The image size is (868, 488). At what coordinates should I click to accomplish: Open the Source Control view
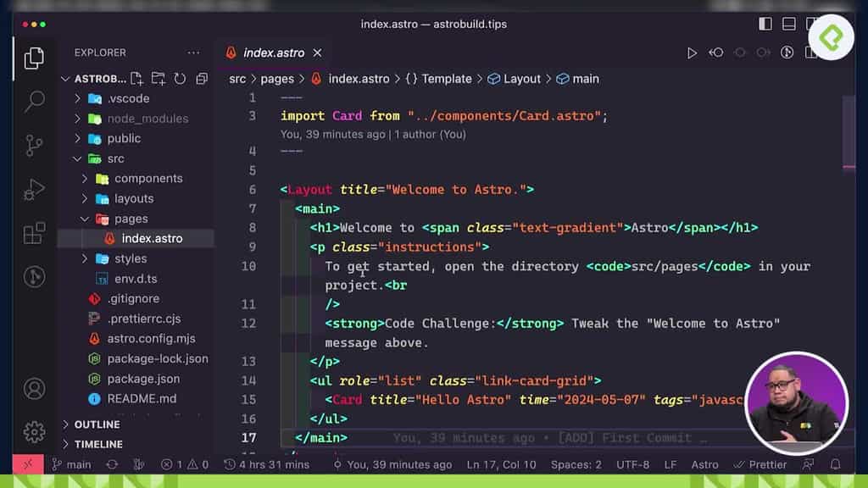33,147
